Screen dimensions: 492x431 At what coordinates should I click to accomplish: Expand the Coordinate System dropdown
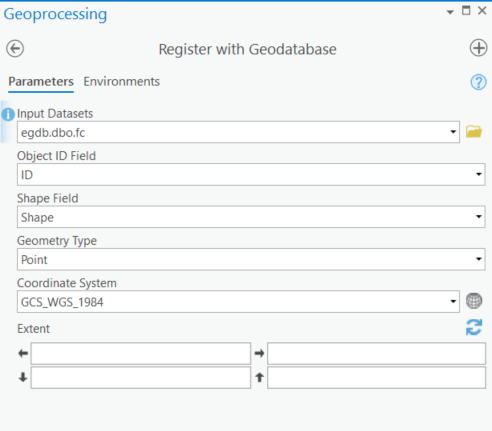(453, 301)
